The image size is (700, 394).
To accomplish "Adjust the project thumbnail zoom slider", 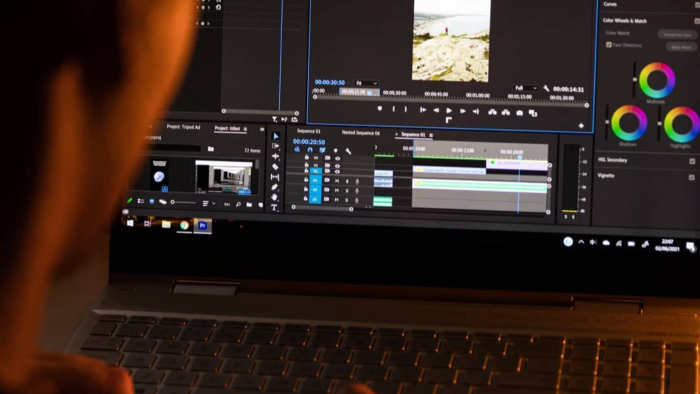I will point(183,202).
